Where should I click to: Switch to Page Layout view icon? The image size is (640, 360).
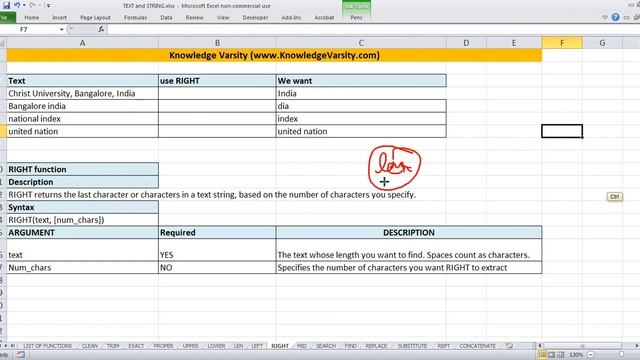(x=551, y=355)
